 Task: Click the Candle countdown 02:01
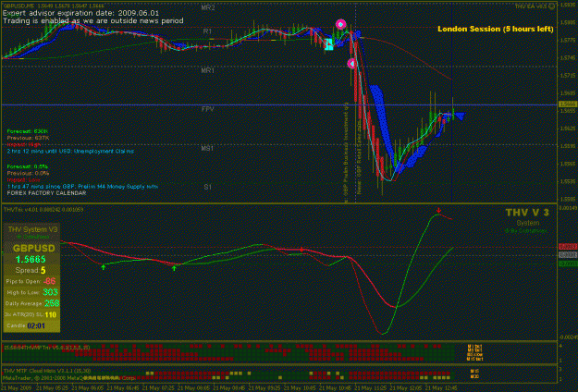point(36,325)
